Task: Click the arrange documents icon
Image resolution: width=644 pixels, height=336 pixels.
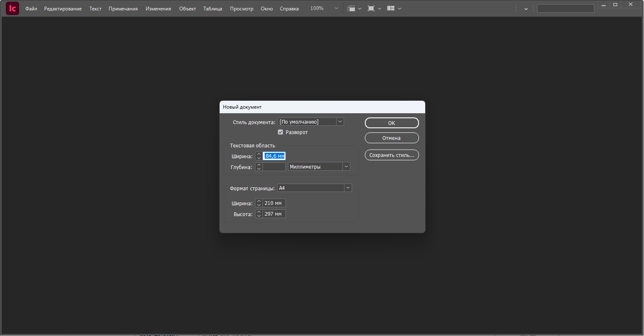Action: [391, 8]
